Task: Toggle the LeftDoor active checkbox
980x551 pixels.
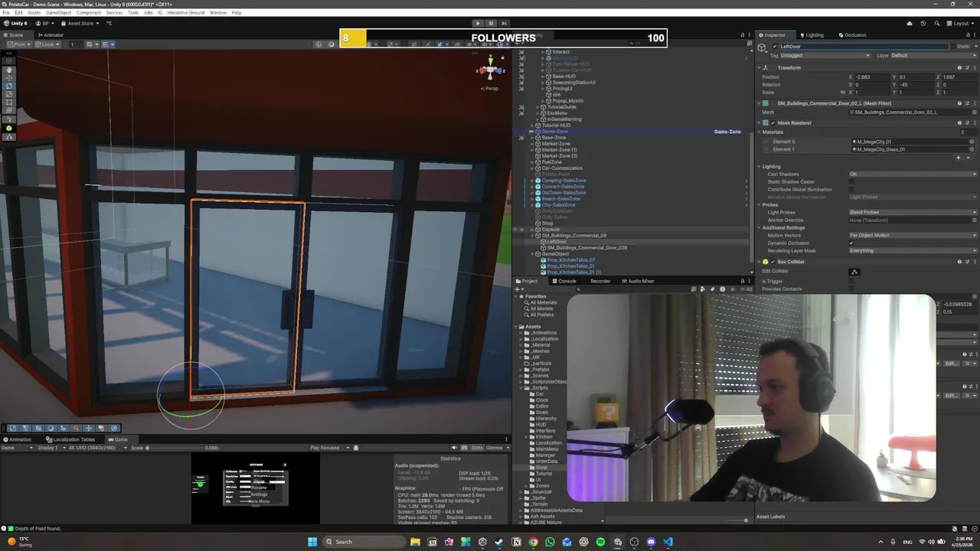Action: point(775,47)
